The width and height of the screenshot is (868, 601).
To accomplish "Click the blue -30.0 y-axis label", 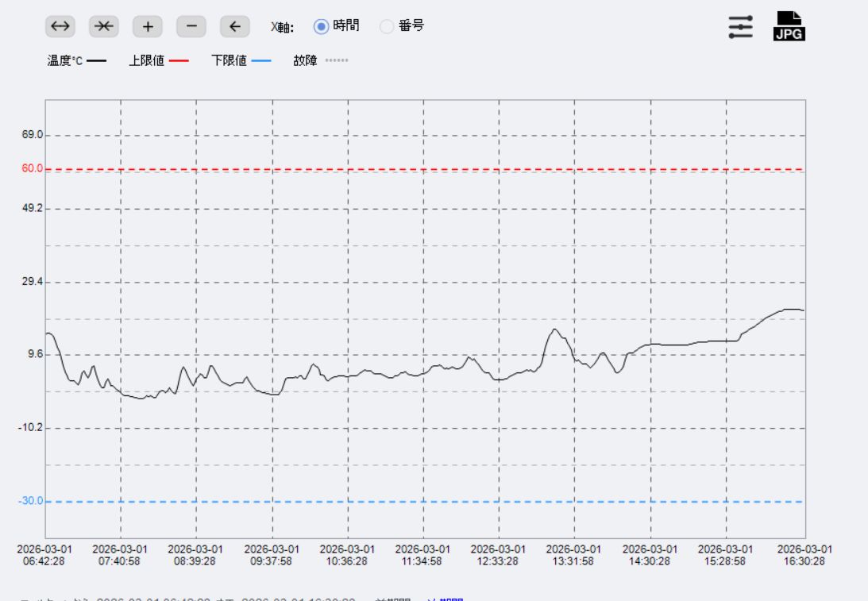I will tap(31, 502).
